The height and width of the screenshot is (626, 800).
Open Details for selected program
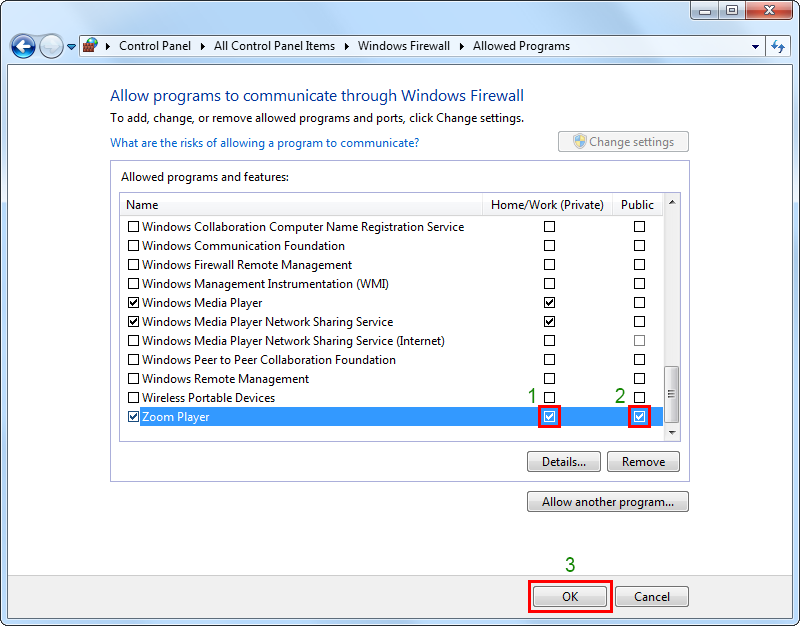(x=564, y=462)
